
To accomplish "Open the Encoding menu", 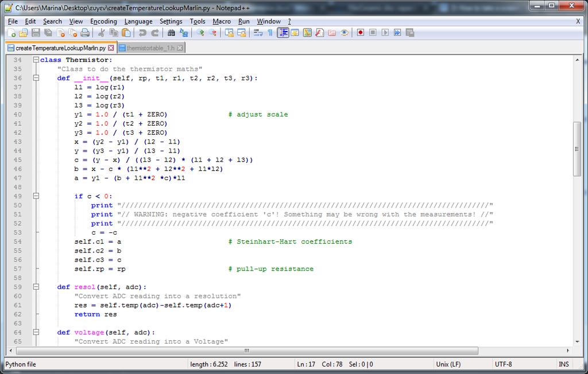I will (x=103, y=21).
